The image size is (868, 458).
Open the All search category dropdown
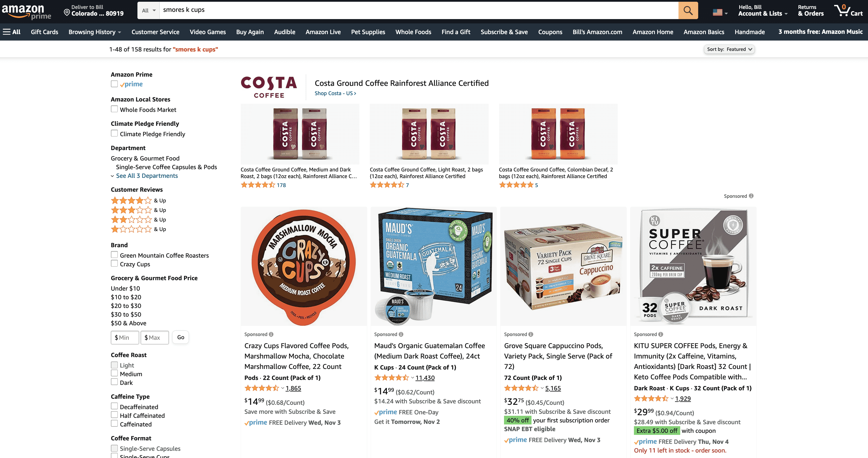[x=149, y=10]
